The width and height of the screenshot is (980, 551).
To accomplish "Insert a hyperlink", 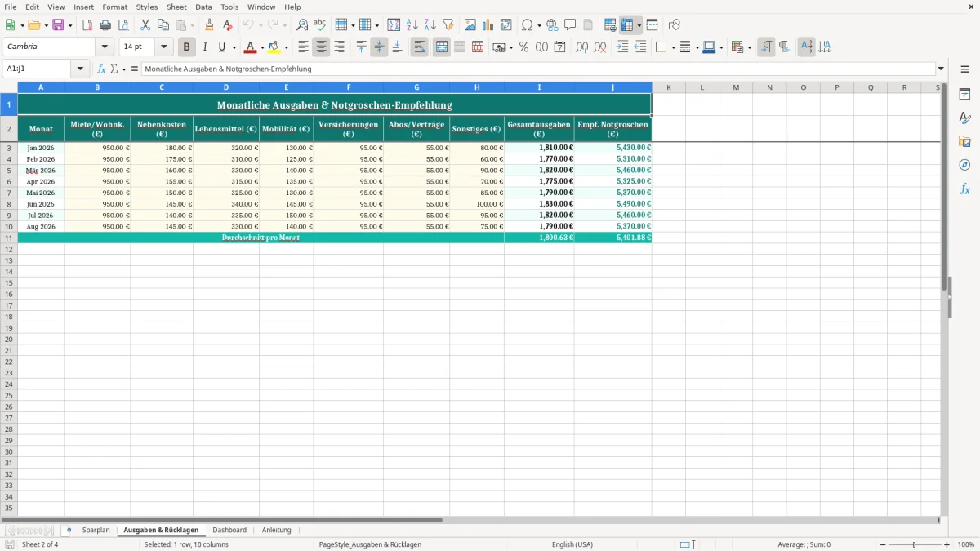I will click(552, 25).
